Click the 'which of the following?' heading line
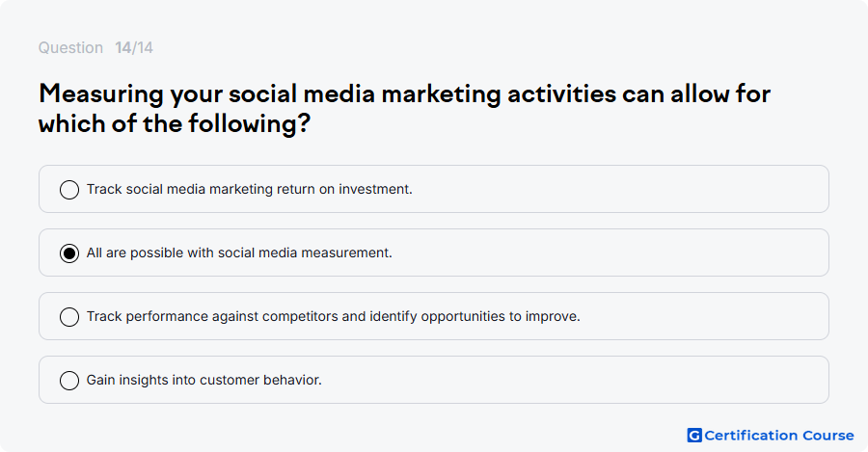 pyautogui.click(x=175, y=123)
